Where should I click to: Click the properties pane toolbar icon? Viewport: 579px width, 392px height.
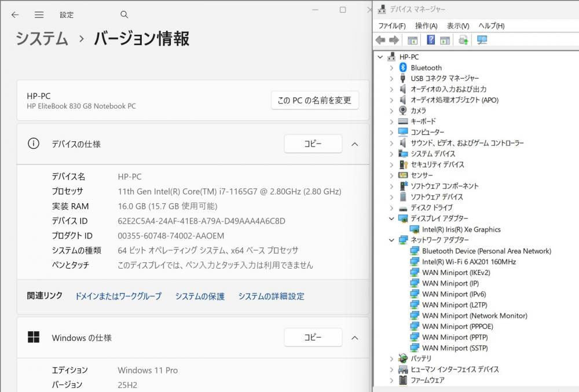pyautogui.click(x=445, y=40)
